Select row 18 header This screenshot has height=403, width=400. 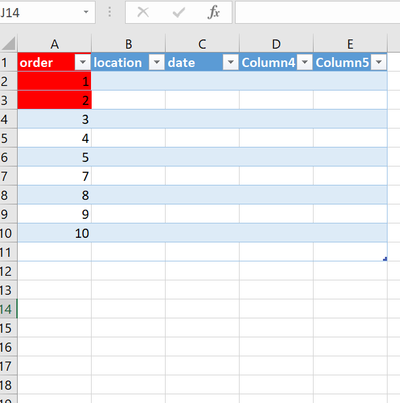click(x=8, y=385)
